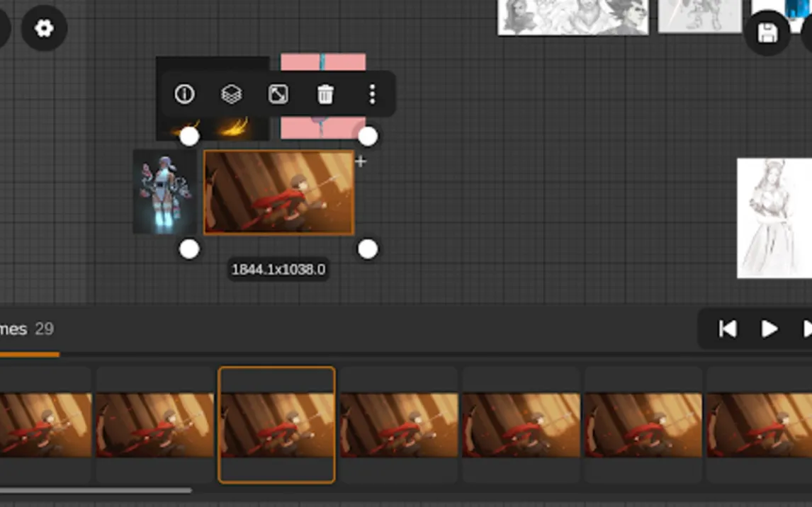The width and height of the screenshot is (812, 507).
Task: Click the info icon in floating toolbar
Action: pos(184,94)
